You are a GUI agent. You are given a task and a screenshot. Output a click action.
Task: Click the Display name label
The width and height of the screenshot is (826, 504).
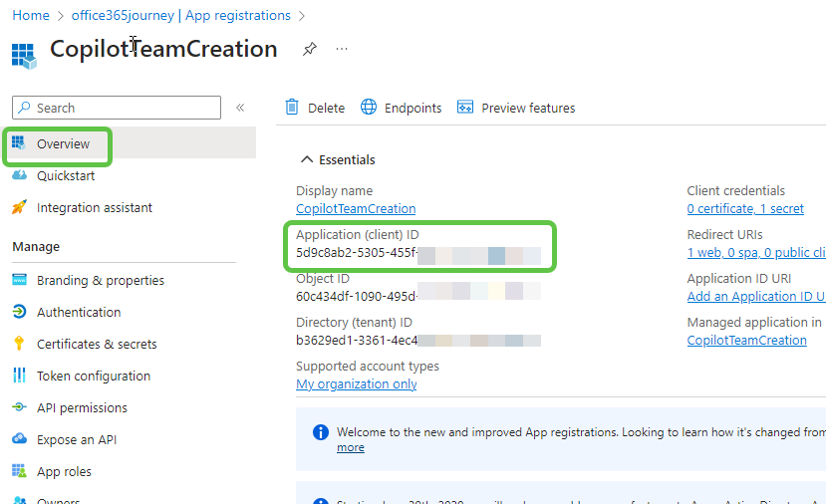coord(334,190)
